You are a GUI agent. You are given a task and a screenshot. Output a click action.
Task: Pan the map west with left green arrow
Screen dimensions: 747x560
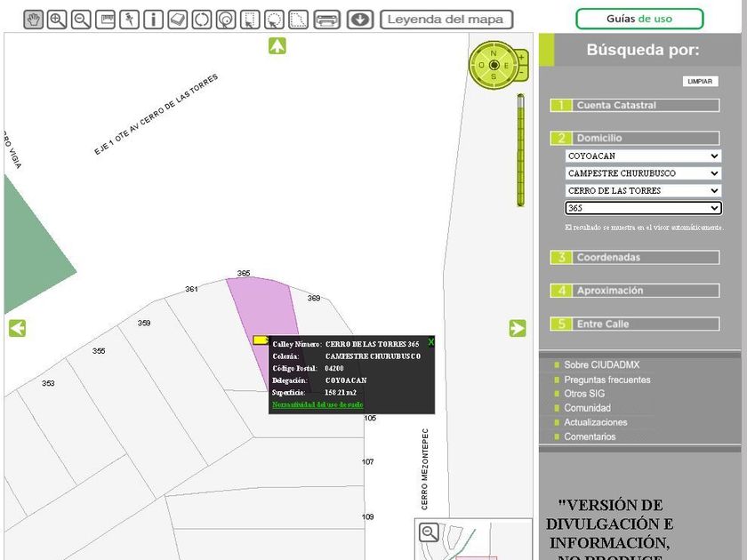click(x=17, y=328)
